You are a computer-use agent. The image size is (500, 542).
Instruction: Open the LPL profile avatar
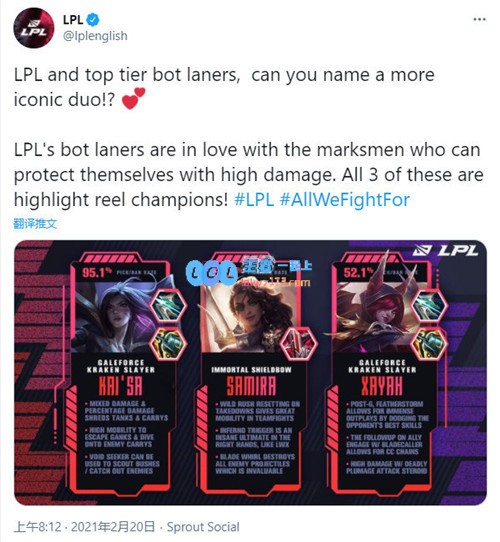(34, 28)
